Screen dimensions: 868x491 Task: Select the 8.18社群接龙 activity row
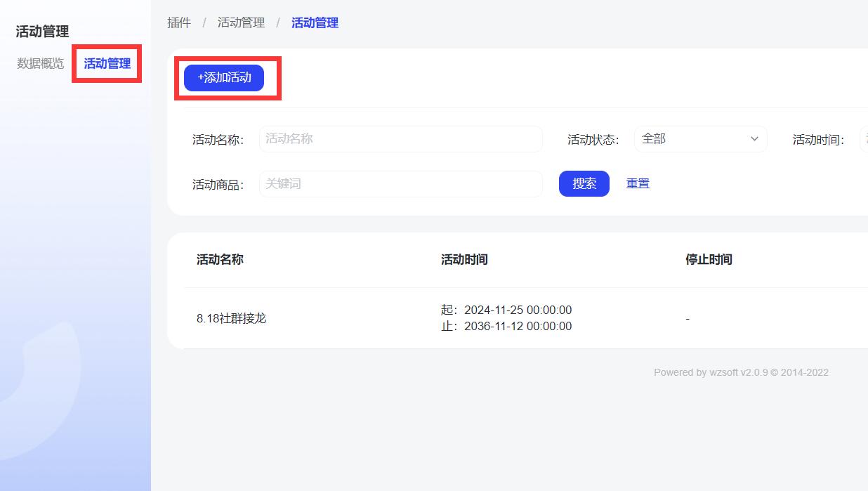[525, 318]
